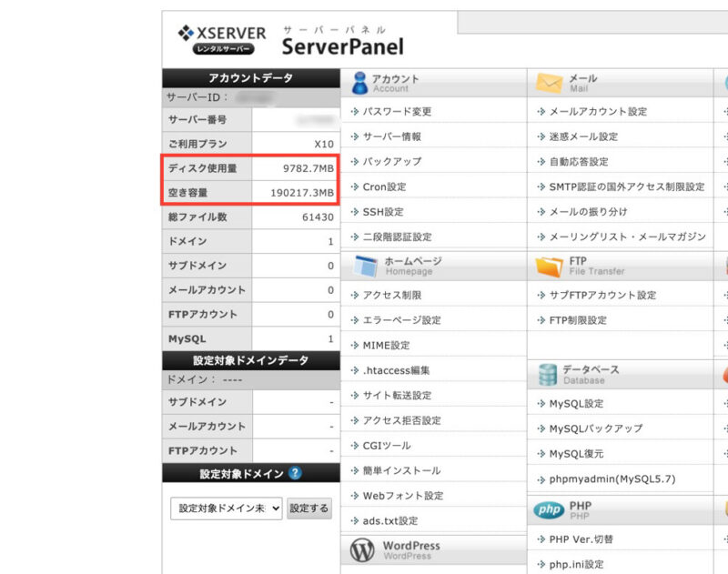Click the WordPress logo icon
Screen dimensions: 728x574
[362, 550]
